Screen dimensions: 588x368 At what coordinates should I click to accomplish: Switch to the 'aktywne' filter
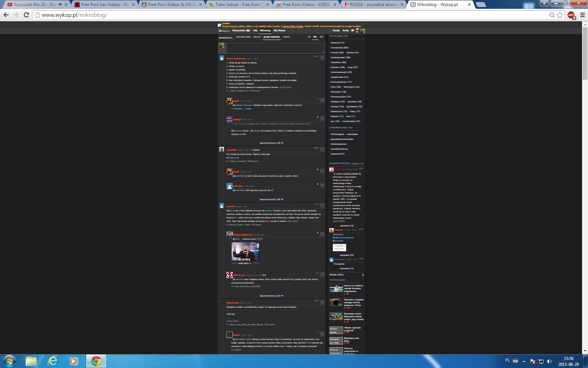point(257,37)
